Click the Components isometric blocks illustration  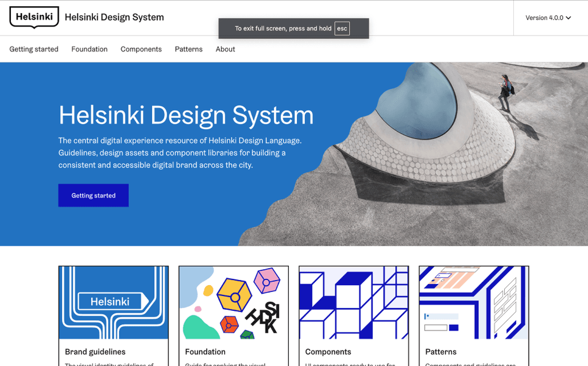354,302
